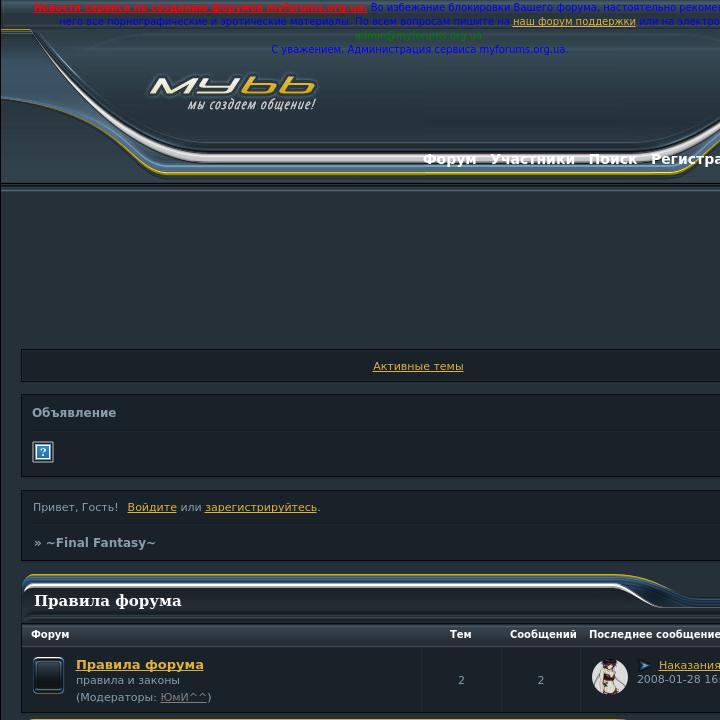Open the Регистрация menu item
The height and width of the screenshot is (720, 720).
pos(685,159)
